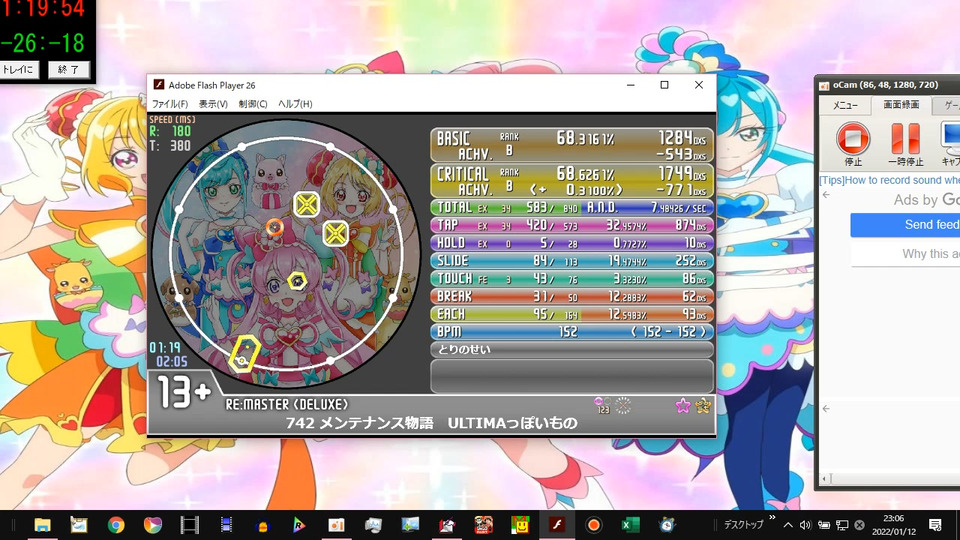
Task: Tap the orange ring note in the play circle
Action: [274, 228]
